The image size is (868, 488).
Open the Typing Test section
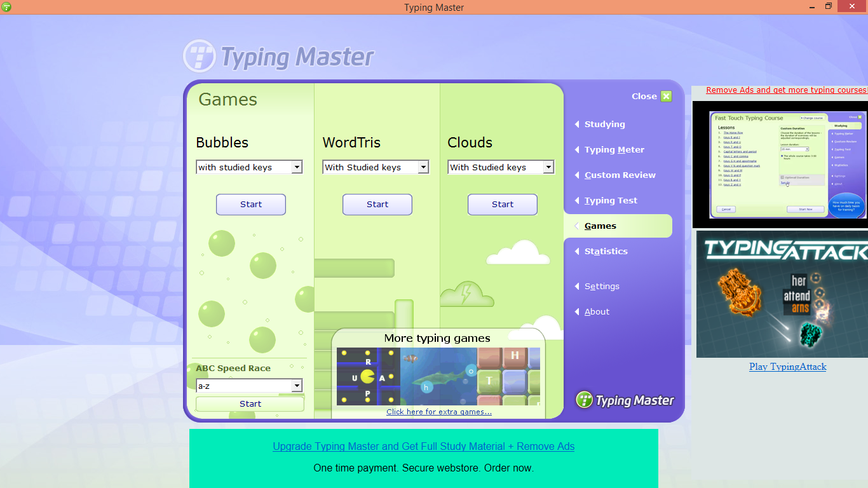point(611,201)
